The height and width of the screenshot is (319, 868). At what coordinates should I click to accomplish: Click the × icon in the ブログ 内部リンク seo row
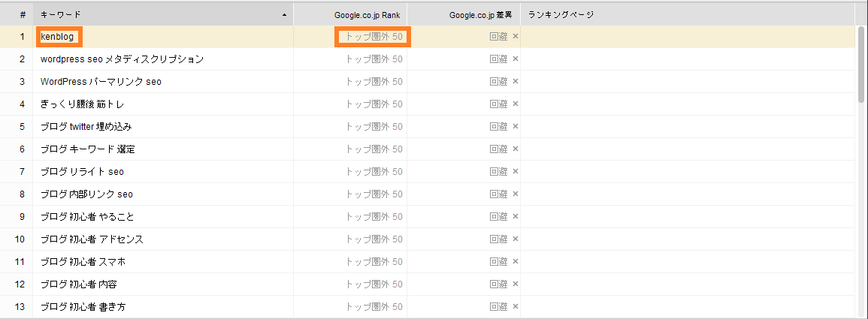[x=516, y=194]
